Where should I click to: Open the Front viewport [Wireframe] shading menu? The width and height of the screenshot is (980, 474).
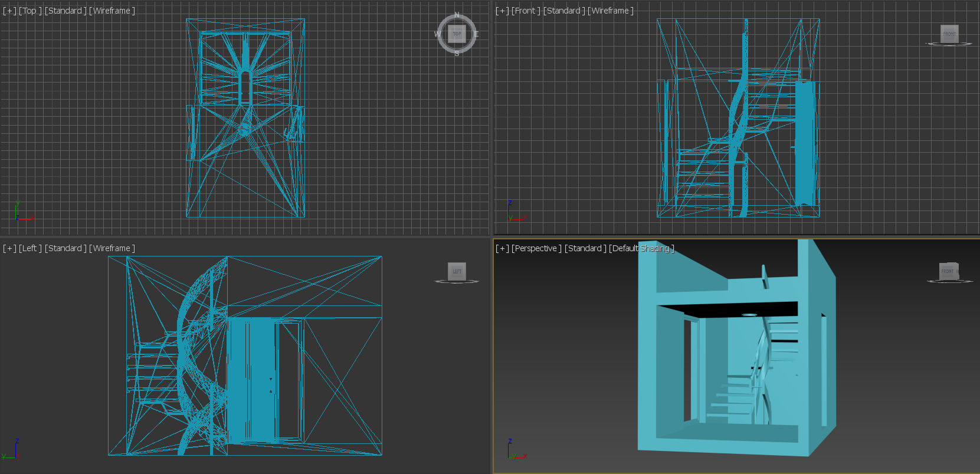point(611,11)
